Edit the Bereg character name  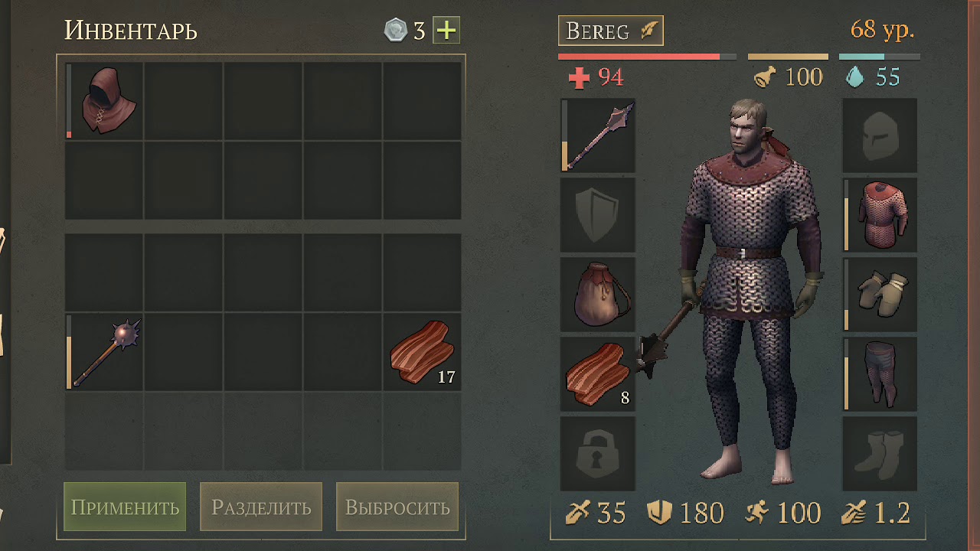tap(610, 31)
